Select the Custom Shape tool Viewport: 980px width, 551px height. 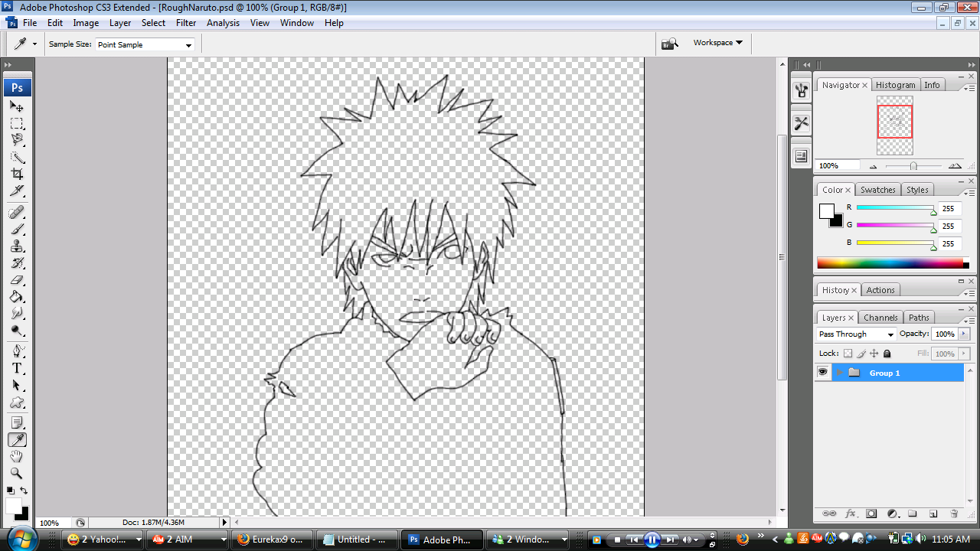click(17, 402)
